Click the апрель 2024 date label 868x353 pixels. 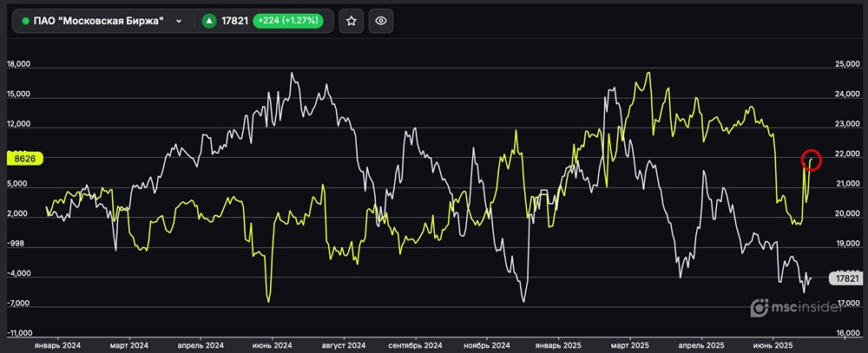[x=201, y=345]
